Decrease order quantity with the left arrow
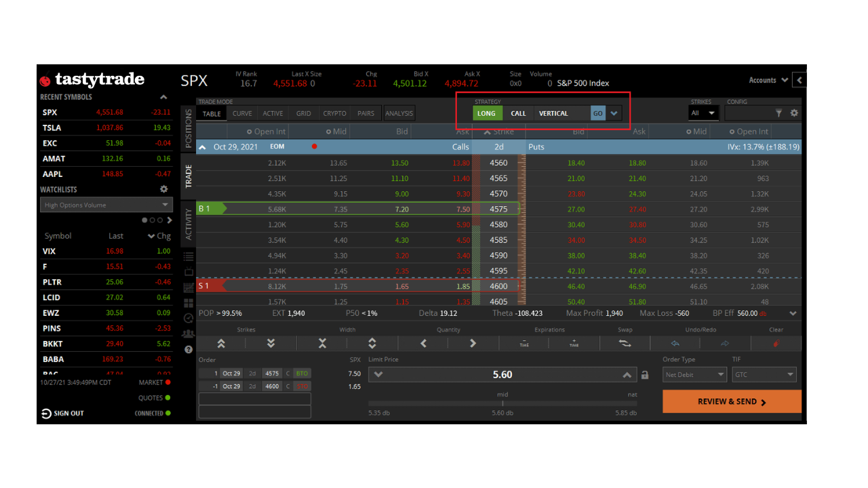 [x=424, y=344]
